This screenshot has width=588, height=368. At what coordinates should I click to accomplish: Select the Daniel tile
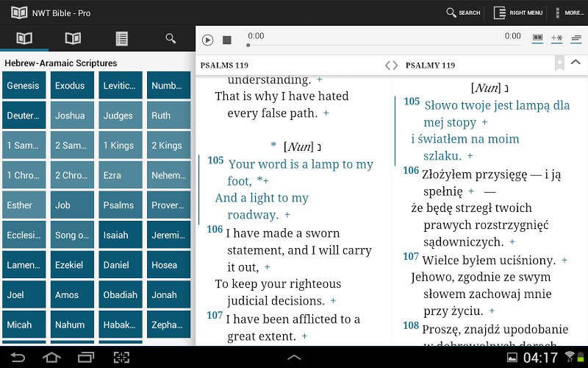121,265
